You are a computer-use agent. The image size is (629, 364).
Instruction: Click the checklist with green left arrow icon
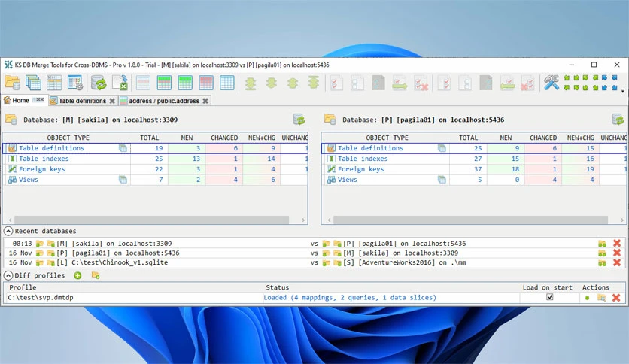pyautogui.click(x=507, y=83)
